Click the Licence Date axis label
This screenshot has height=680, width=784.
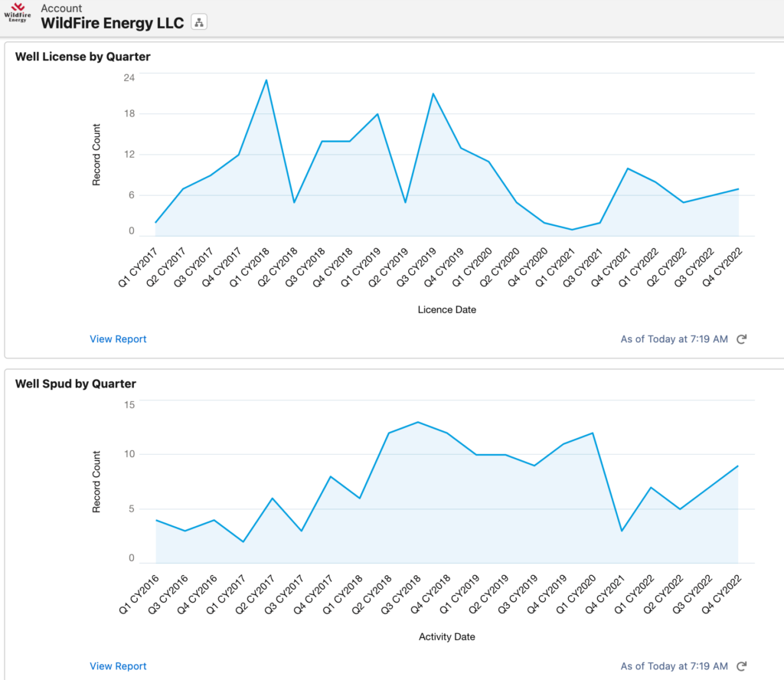[447, 309]
